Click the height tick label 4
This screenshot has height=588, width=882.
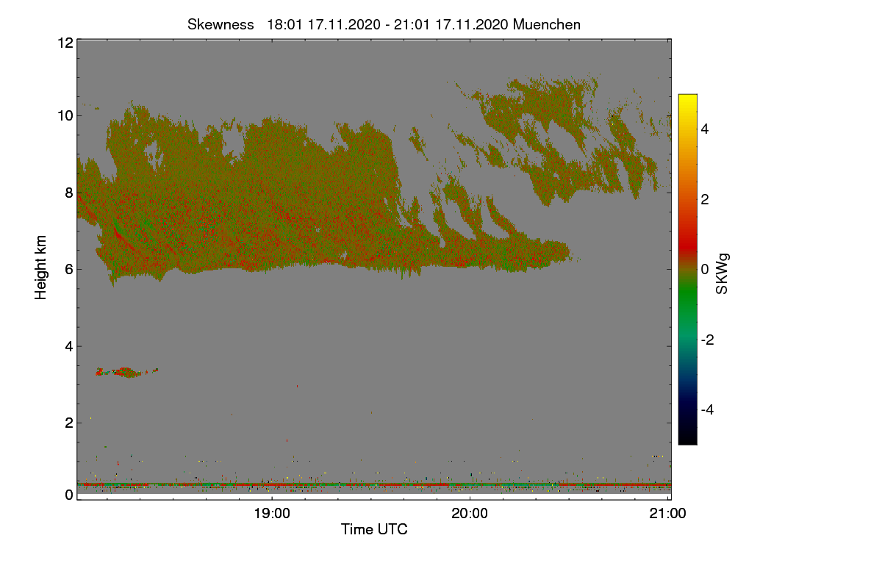tap(69, 346)
